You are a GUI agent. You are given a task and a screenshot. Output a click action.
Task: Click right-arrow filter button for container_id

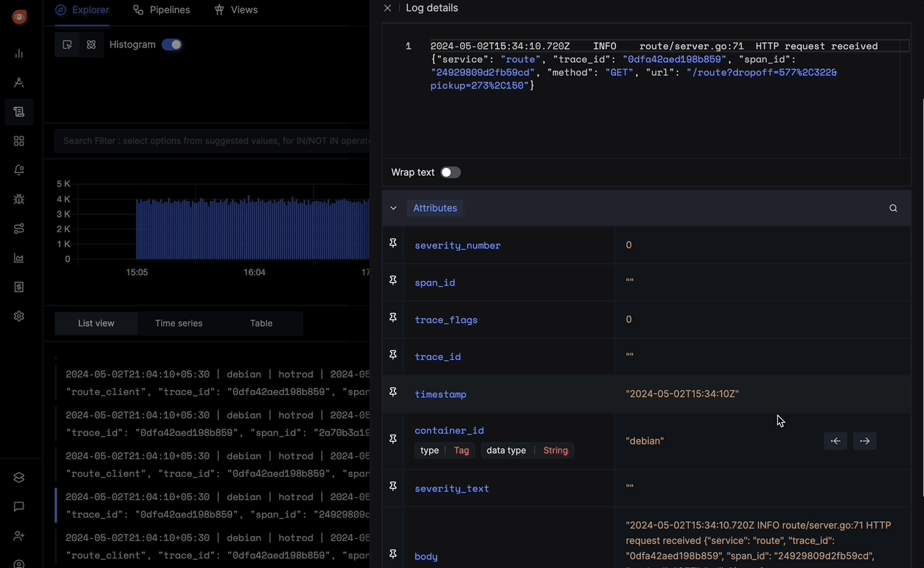click(x=865, y=441)
